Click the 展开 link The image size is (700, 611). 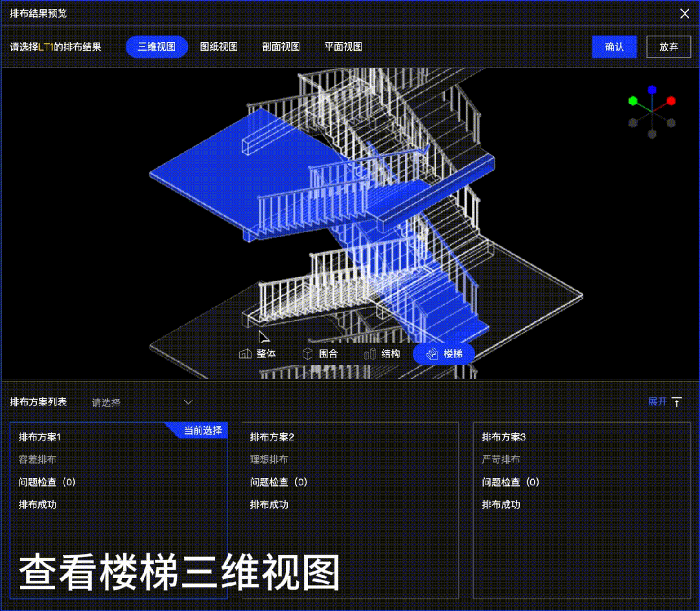point(657,401)
